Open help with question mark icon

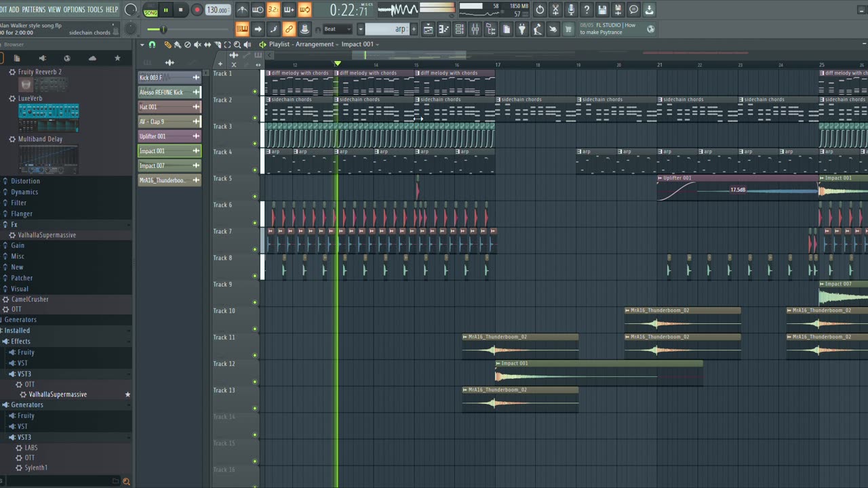(587, 9)
